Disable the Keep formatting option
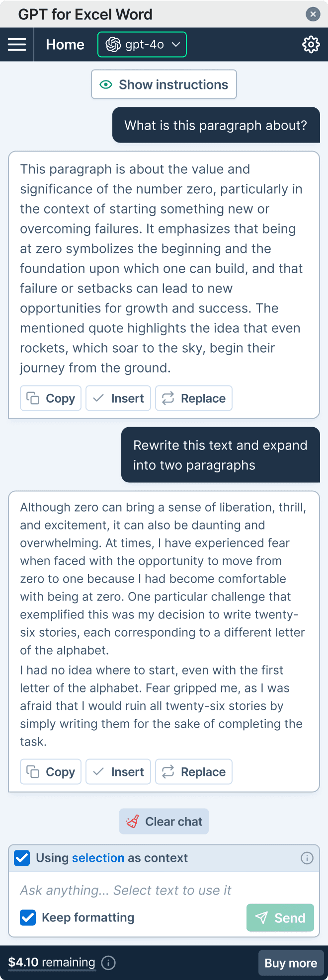This screenshot has width=328, height=980. pyautogui.click(x=27, y=917)
